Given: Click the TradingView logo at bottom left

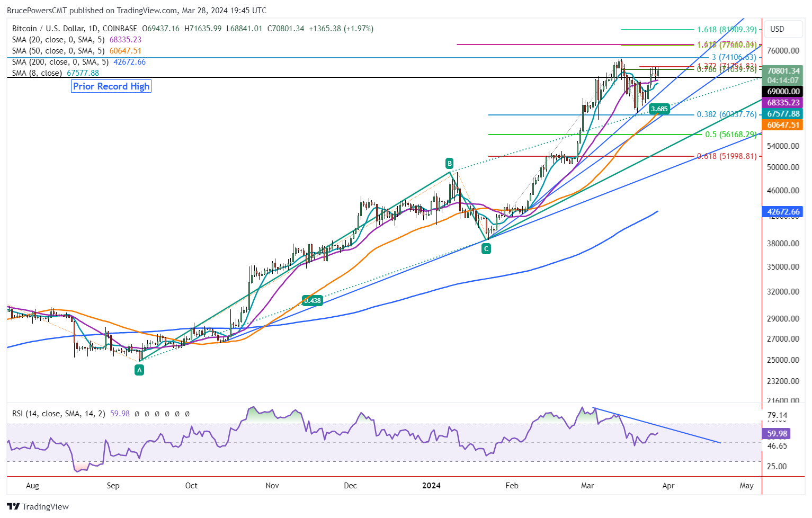Looking at the screenshot, I should (13, 507).
